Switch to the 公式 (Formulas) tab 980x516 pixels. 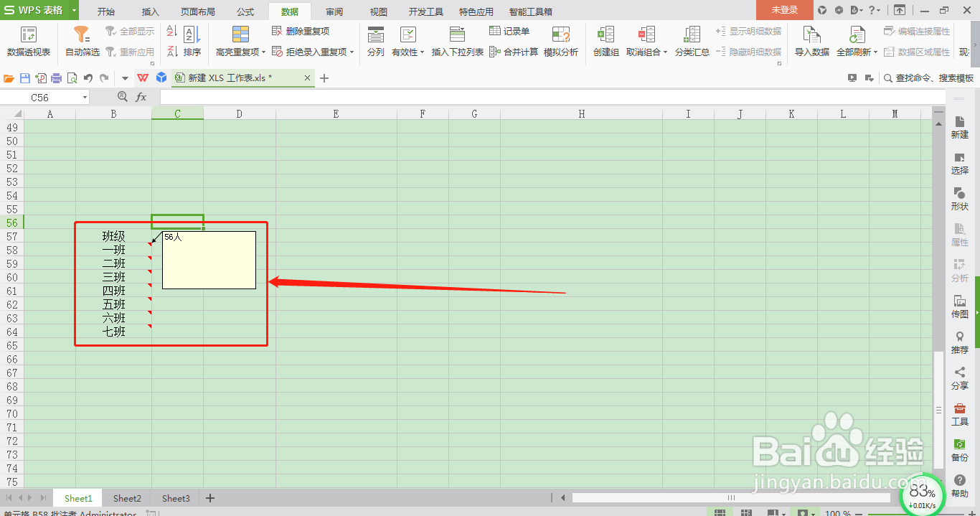click(x=245, y=11)
